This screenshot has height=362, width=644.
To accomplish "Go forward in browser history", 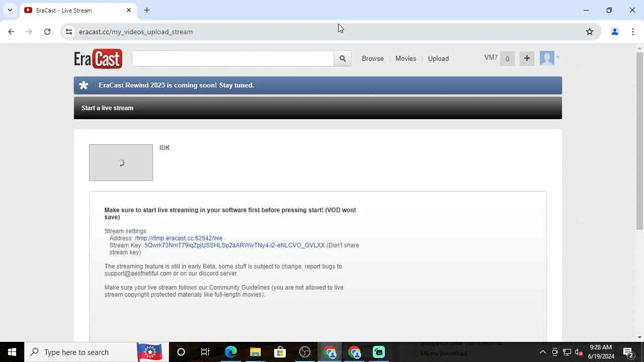I will point(29,32).
